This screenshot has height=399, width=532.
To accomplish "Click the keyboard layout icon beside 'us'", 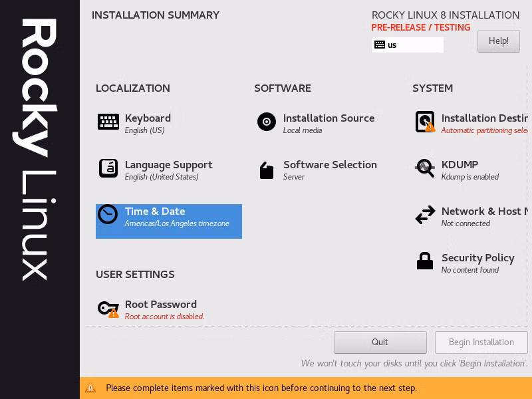I will click(x=380, y=45).
